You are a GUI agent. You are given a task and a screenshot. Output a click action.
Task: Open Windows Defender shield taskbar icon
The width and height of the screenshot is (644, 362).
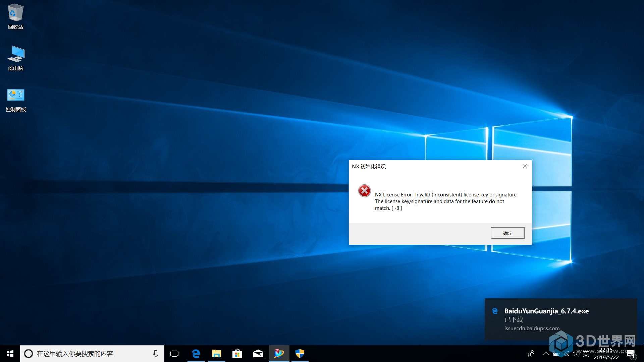pyautogui.click(x=300, y=354)
